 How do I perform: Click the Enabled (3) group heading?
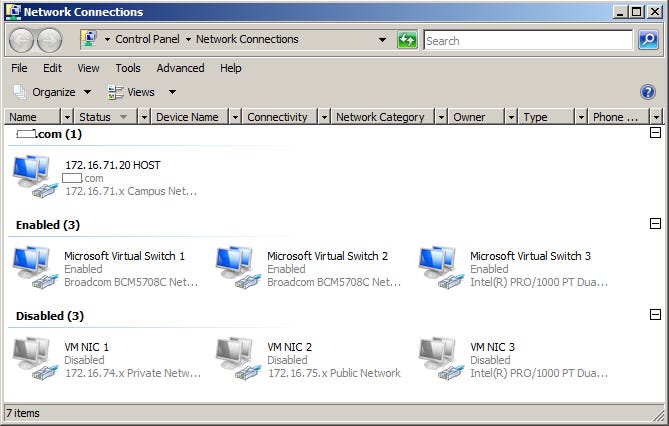48,225
